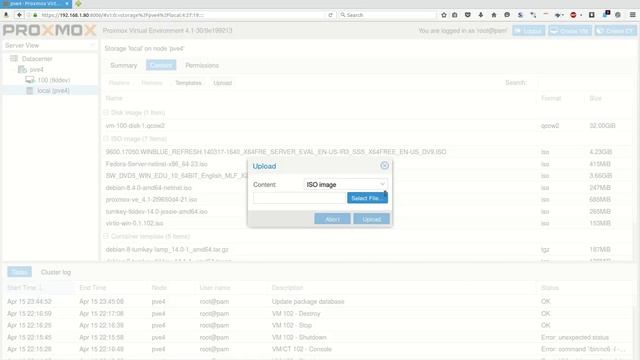640x360 pixels.
Task: Select the Datacenter tree node
Action: click(37, 59)
